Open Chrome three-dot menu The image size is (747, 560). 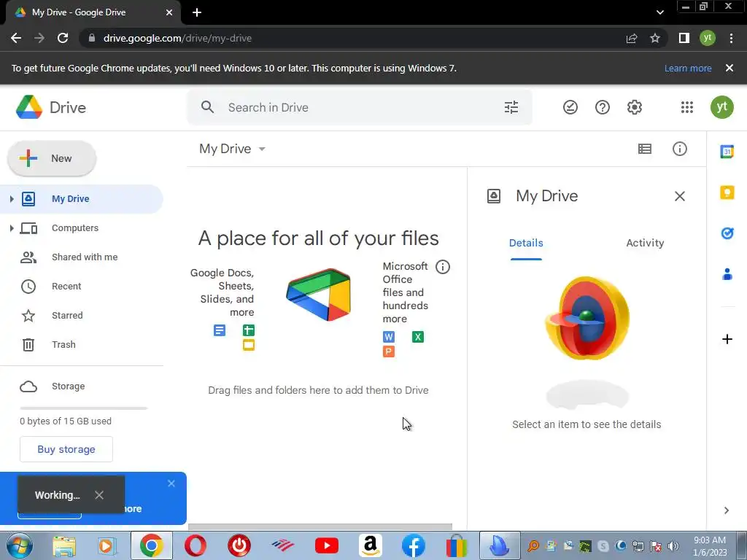[731, 38]
